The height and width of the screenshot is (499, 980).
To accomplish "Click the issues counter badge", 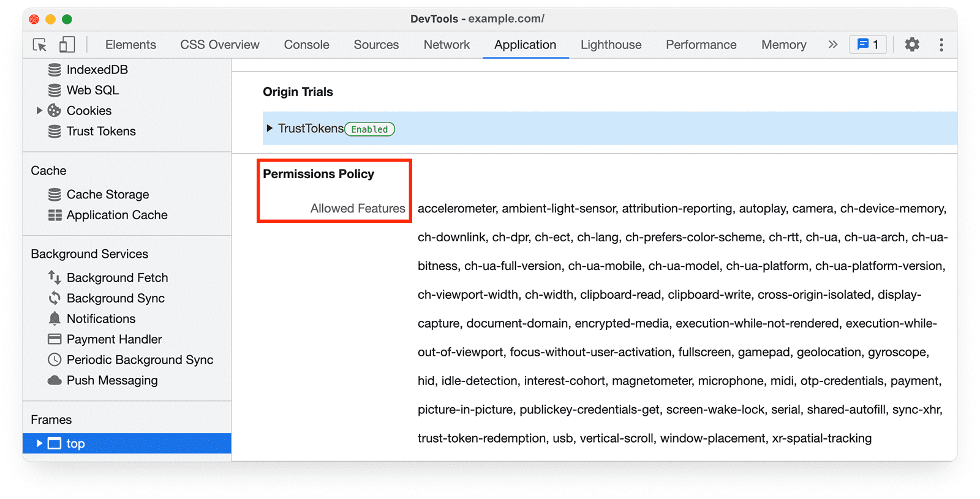I will point(867,45).
